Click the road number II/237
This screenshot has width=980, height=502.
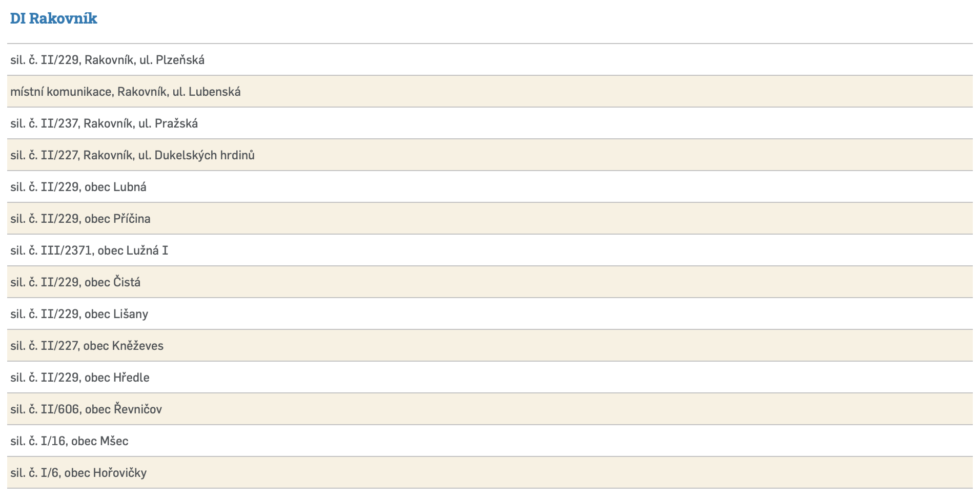(59, 123)
